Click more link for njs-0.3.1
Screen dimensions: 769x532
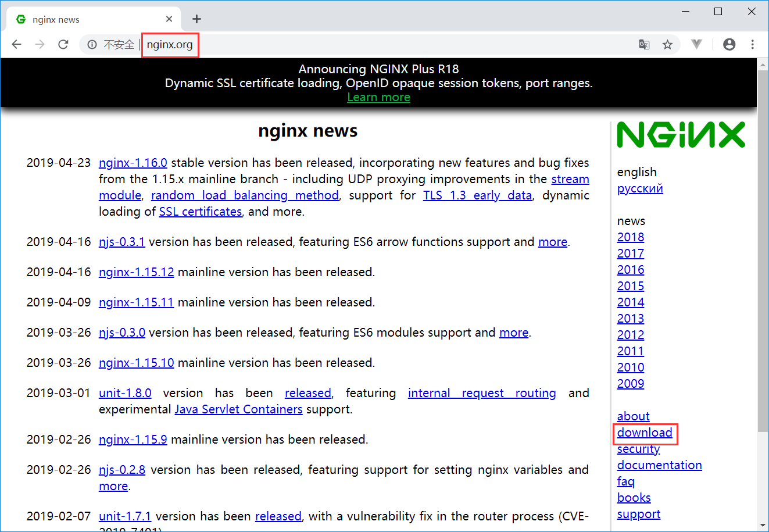(553, 242)
